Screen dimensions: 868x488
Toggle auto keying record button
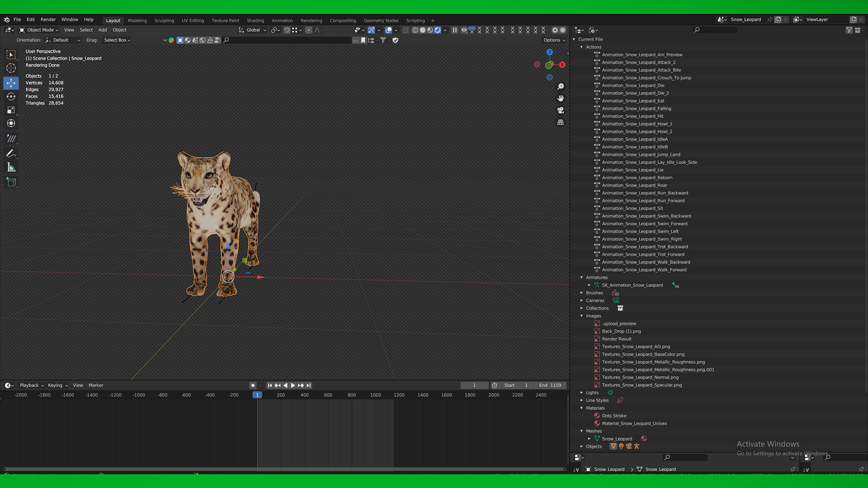pyautogui.click(x=253, y=386)
